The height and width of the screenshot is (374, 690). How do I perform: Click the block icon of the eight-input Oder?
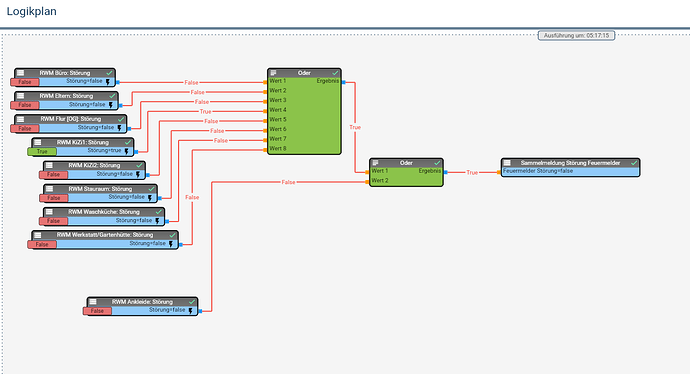[273, 73]
